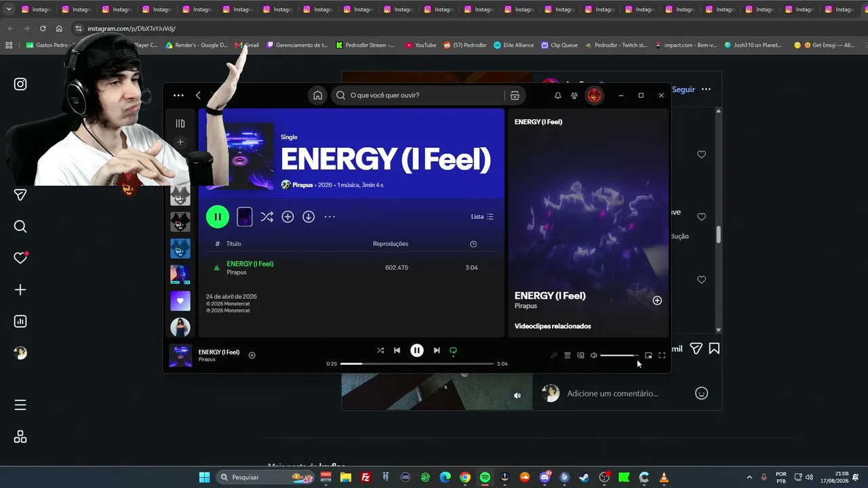The width and height of the screenshot is (868, 488).
Task: Open the Spotify profile avatar menu
Action: pos(595,96)
